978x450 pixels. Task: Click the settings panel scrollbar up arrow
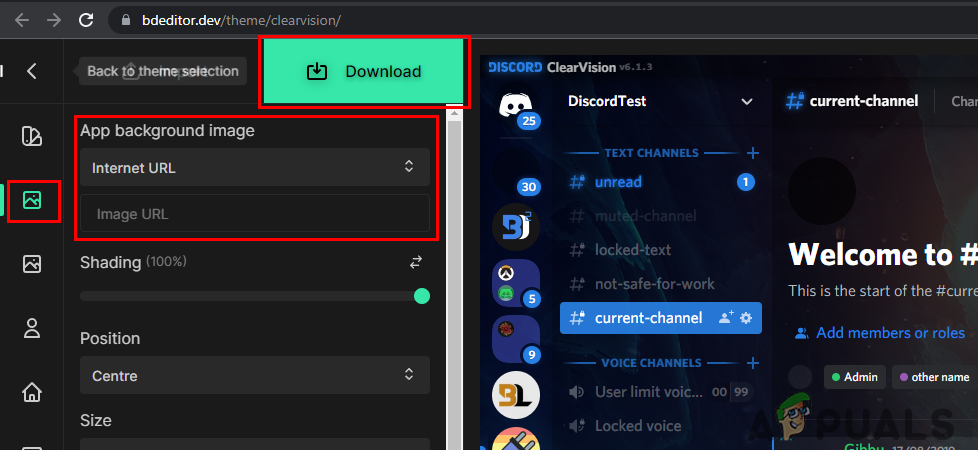click(455, 114)
